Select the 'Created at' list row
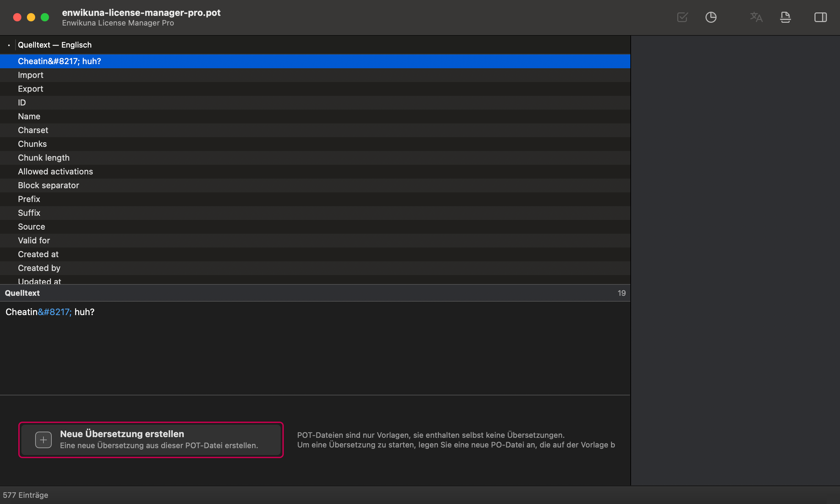Image resolution: width=840 pixels, height=504 pixels. tap(315, 254)
